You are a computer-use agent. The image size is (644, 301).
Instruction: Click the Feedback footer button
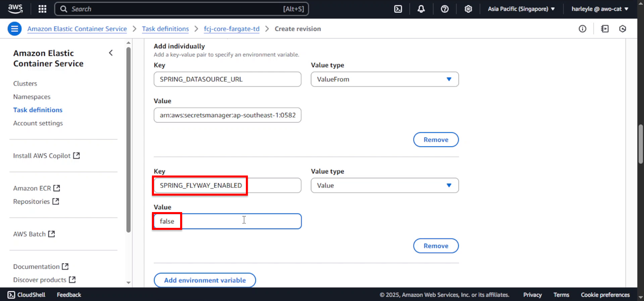(69, 295)
